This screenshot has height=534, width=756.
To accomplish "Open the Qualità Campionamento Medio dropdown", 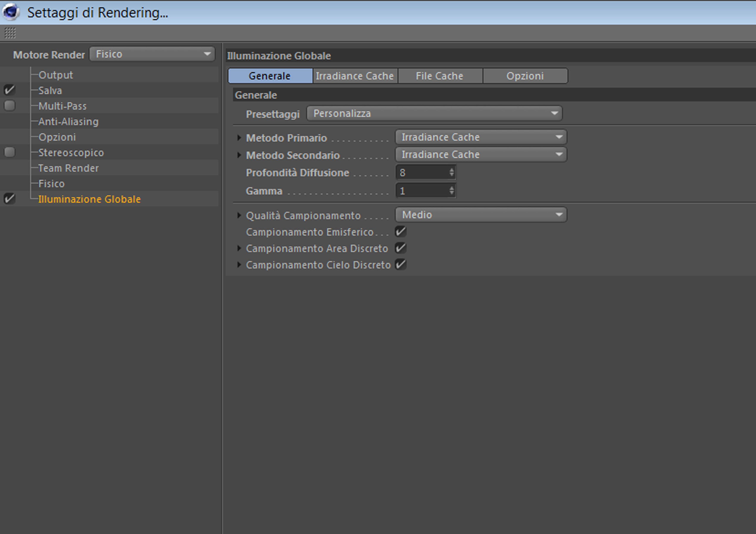I will point(480,215).
